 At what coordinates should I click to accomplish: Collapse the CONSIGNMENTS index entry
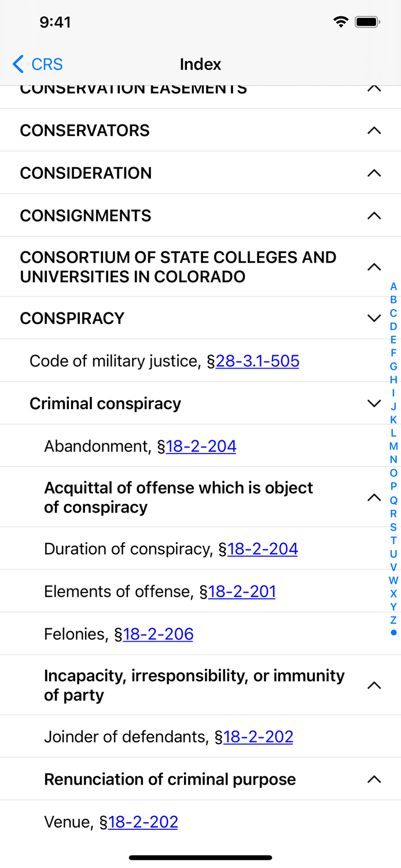(x=374, y=215)
